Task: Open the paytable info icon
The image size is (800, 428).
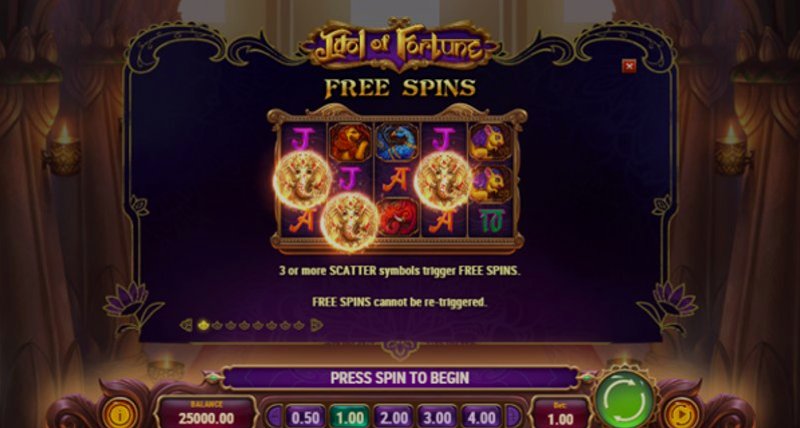Action: [120, 413]
